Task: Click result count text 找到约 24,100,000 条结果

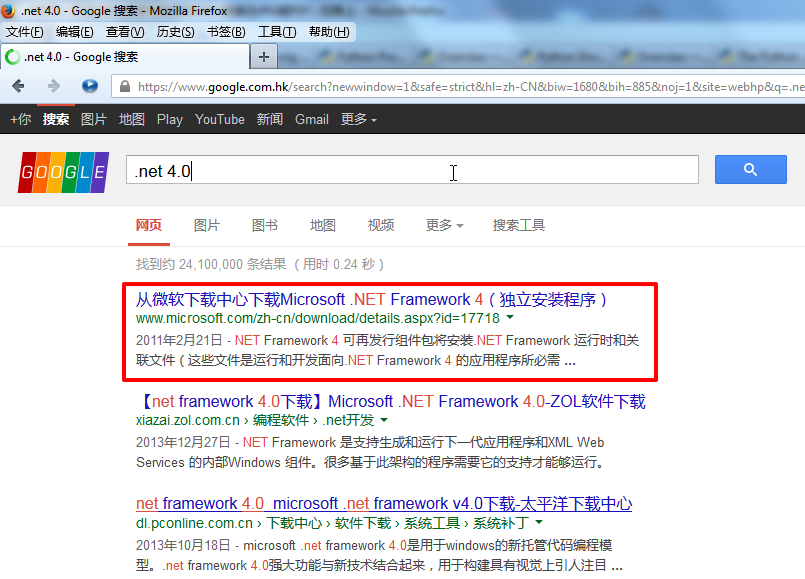Action: (x=210, y=264)
